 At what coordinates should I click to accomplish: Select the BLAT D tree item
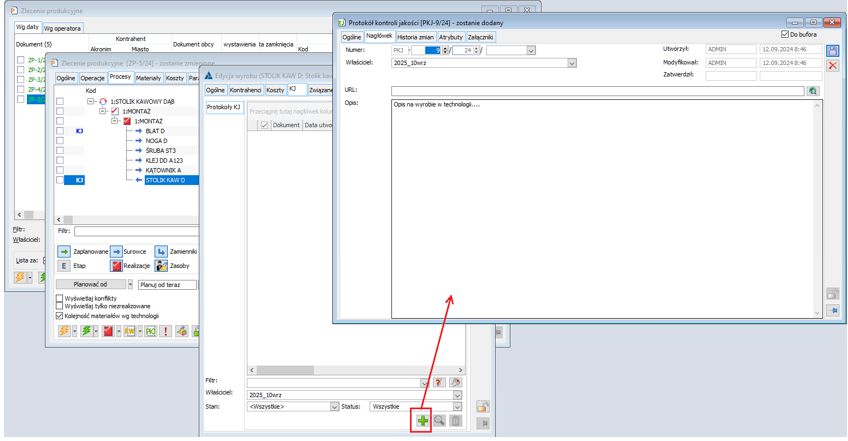coord(155,131)
